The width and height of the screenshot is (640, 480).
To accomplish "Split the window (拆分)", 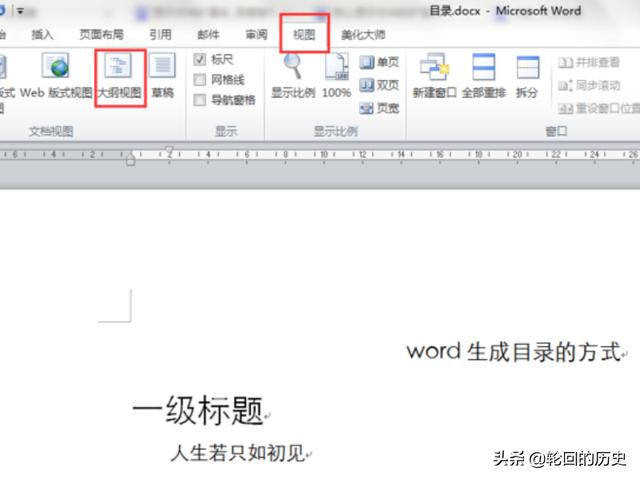I will click(x=527, y=78).
